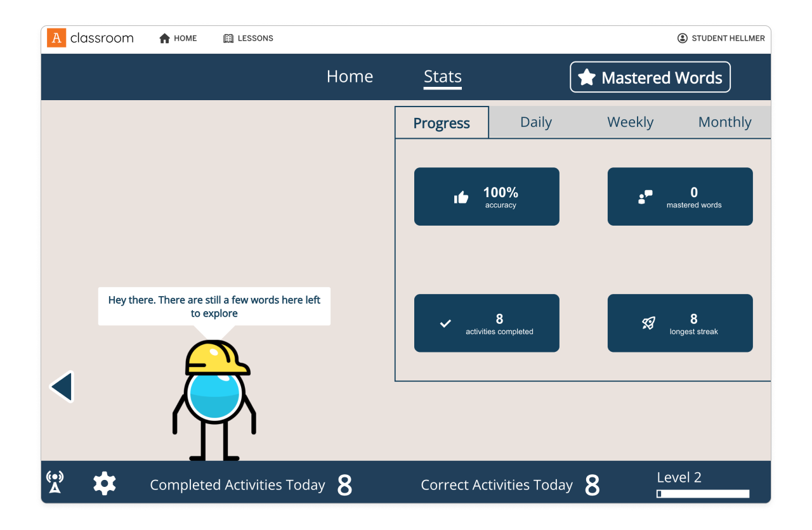Screen dimensions: 812x530
Task: Click the star icon on Mastered Words button
Action: click(587, 77)
